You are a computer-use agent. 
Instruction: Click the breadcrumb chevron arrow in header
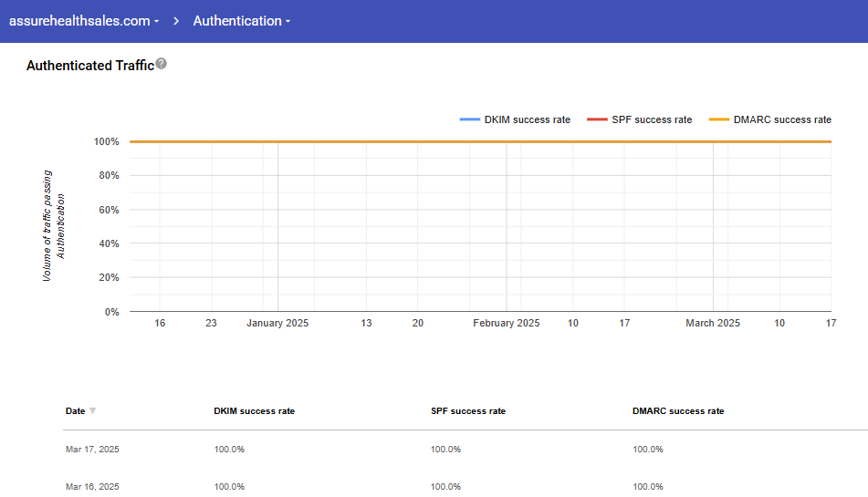tap(176, 21)
